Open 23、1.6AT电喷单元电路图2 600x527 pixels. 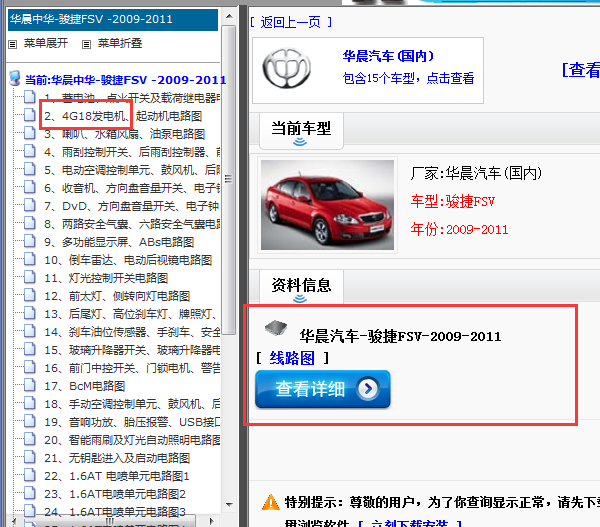pos(115,494)
